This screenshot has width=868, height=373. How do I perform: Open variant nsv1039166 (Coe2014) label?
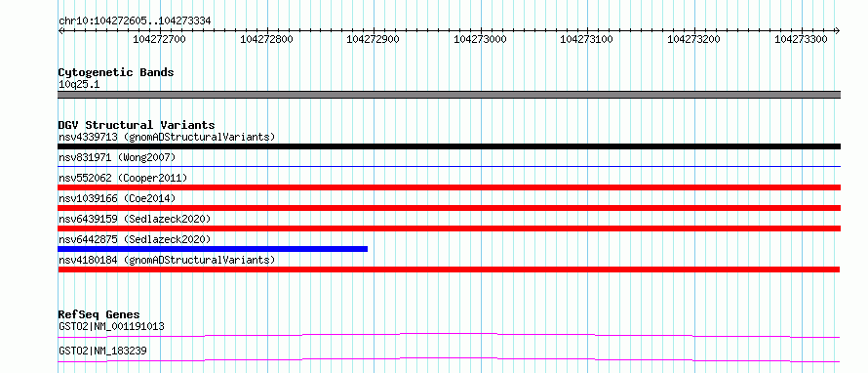pyautogui.click(x=117, y=198)
